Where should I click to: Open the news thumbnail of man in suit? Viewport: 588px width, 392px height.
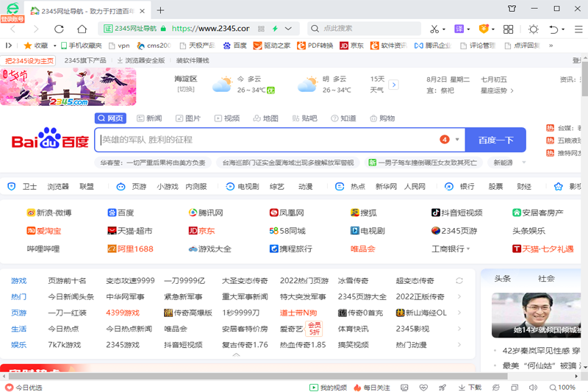click(x=537, y=315)
